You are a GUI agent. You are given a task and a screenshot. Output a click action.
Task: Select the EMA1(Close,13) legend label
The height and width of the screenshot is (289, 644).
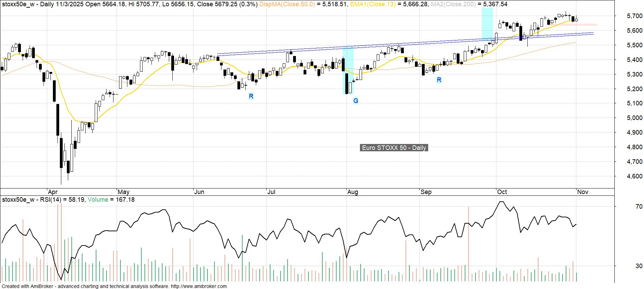(372, 4)
